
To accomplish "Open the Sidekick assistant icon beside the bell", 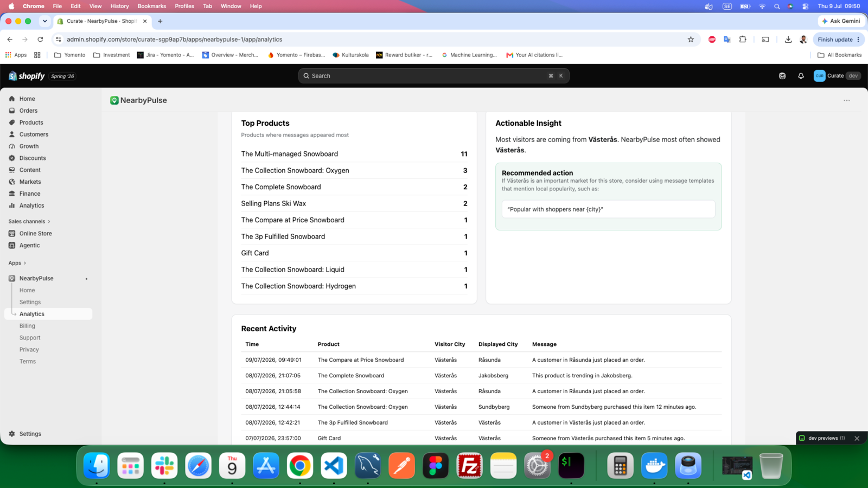I will coord(782,76).
